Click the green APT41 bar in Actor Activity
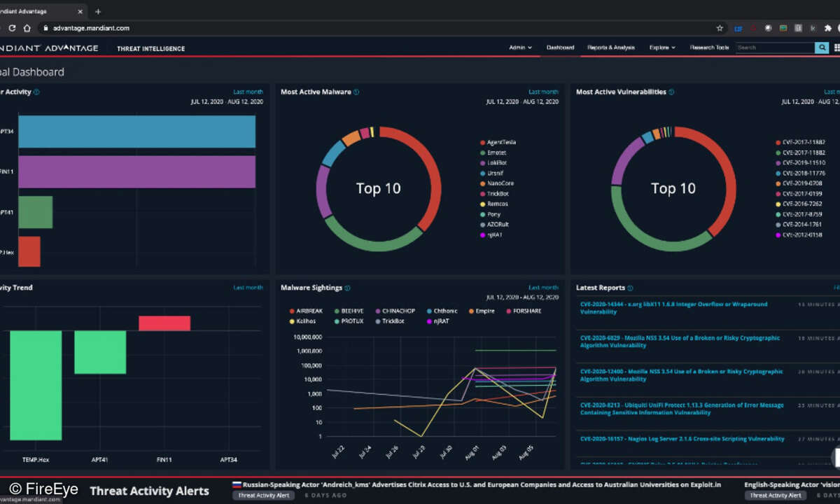Viewport: 840px width, 504px height. 35,212
